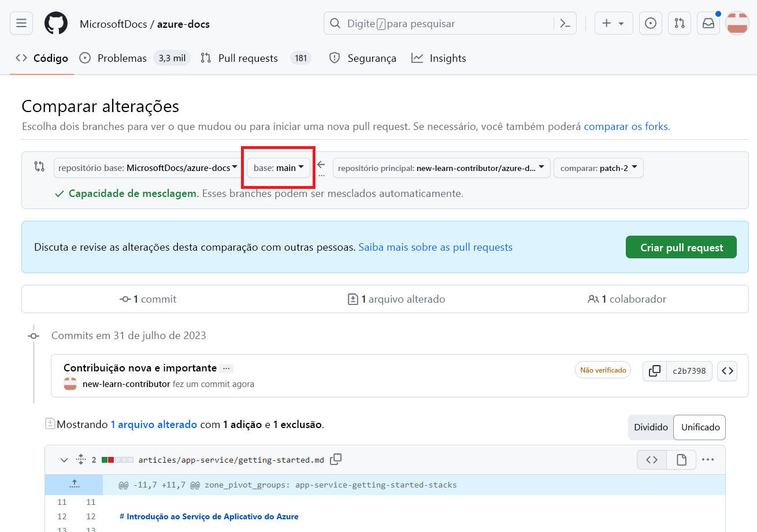
Task: Open the base: main branch dropdown
Action: tap(278, 168)
